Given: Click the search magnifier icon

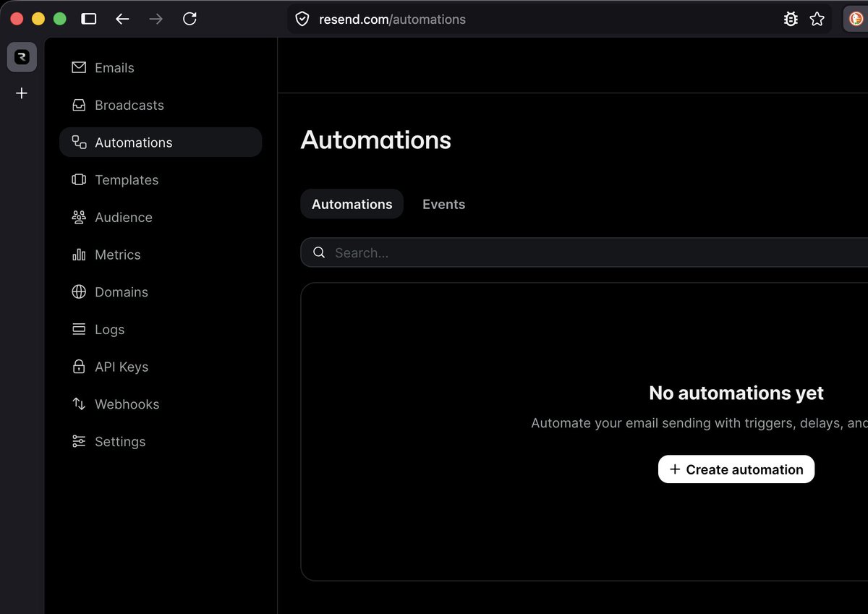Looking at the screenshot, I should coord(319,252).
